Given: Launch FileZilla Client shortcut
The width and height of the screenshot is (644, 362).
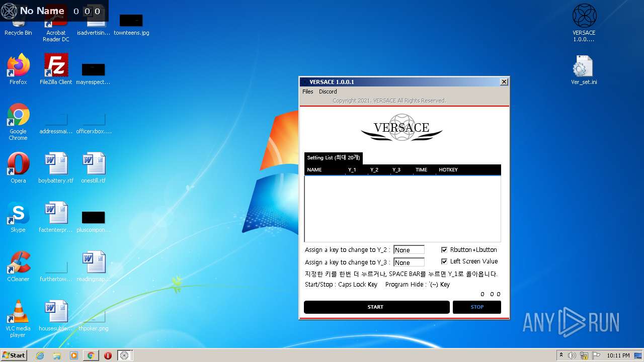Looking at the screenshot, I should [x=56, y=69].
